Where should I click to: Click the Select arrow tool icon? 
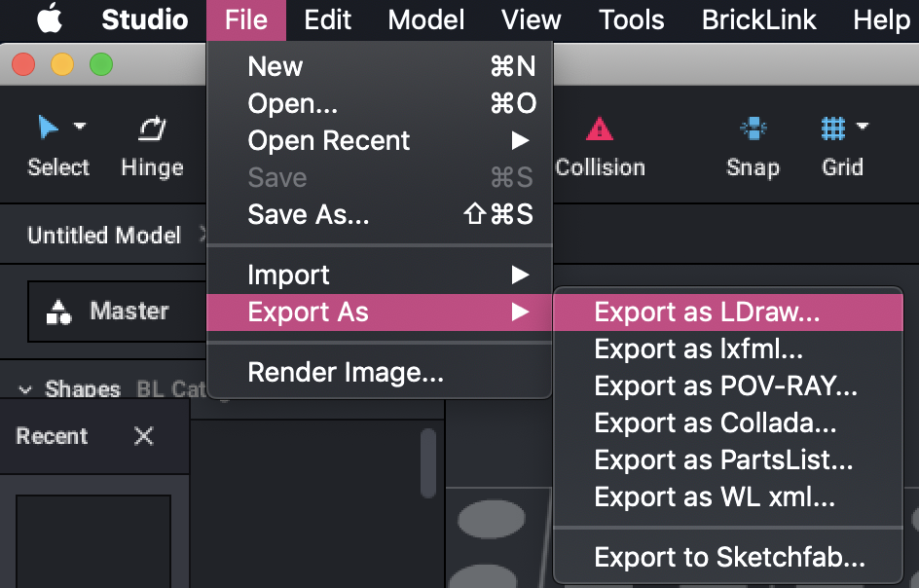pyautogui.click(x=48, y=128)
